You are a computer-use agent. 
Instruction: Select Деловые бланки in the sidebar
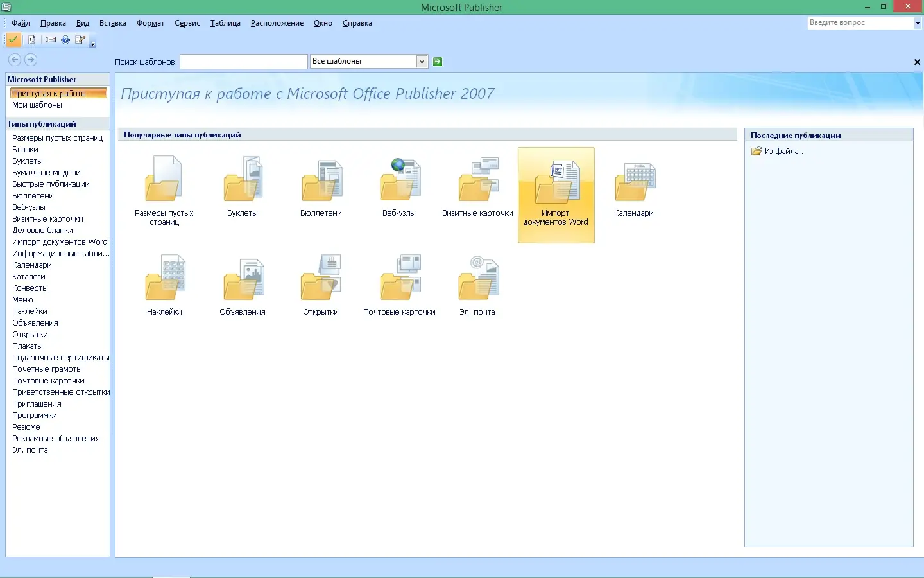[43, 231]
